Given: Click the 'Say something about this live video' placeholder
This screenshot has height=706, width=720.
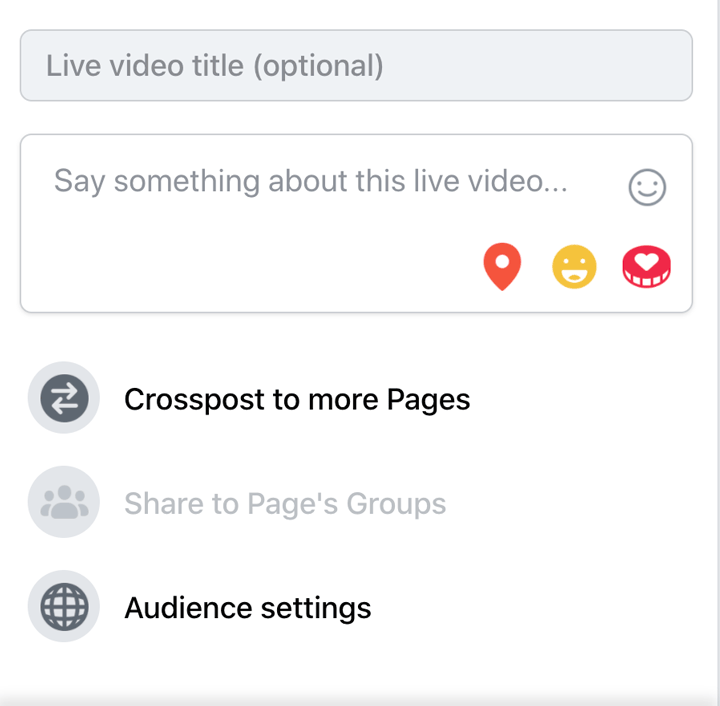Looking at the screenshot, I should (311, 181).
